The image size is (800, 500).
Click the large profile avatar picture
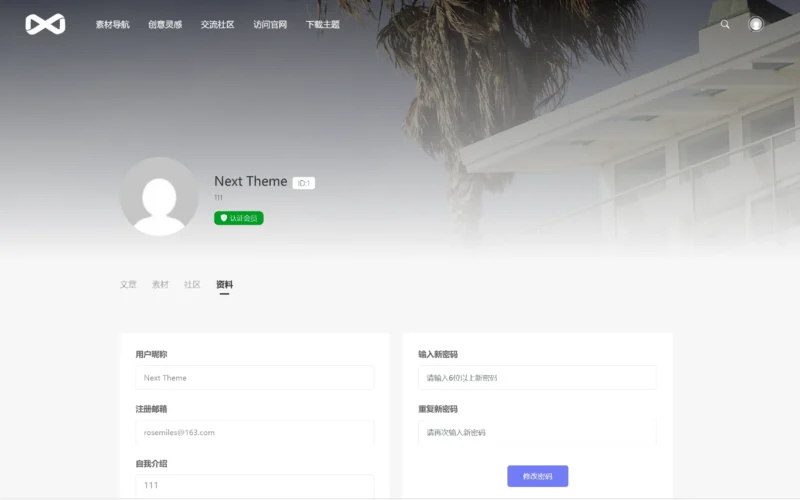(159, 196)
